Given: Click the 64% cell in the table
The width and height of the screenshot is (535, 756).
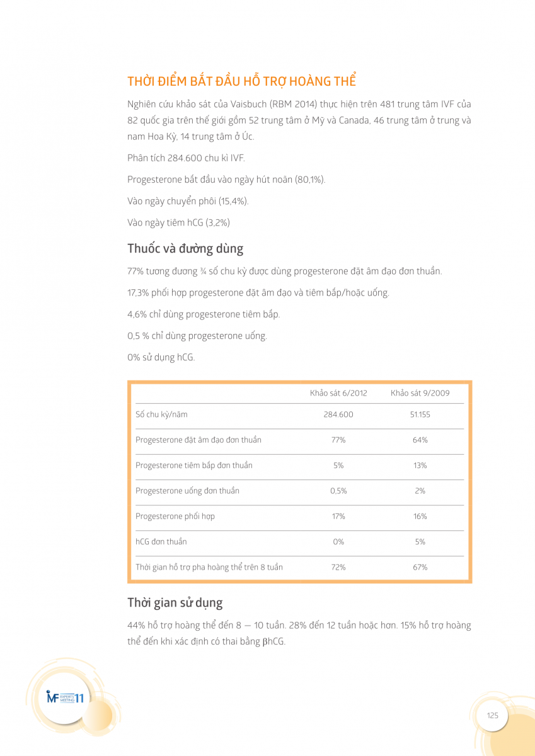Looking at the screenshot, I should 420,440.
